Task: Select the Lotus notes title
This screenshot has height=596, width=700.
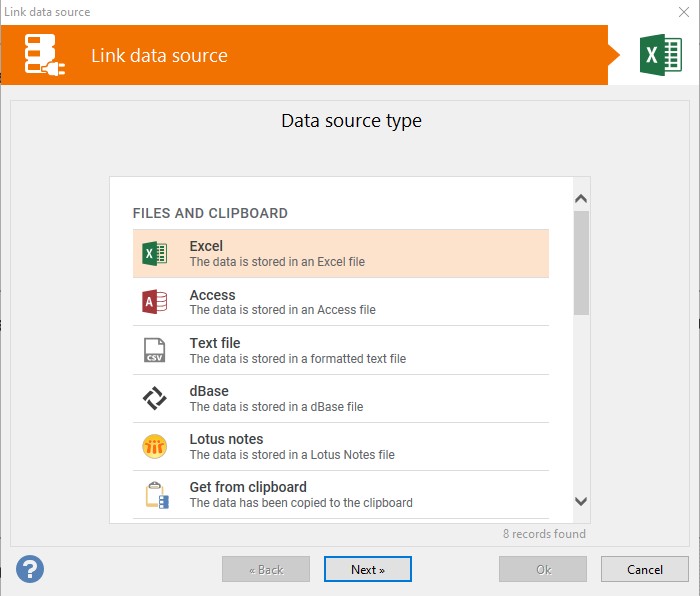Action: [x=226, y=439]
